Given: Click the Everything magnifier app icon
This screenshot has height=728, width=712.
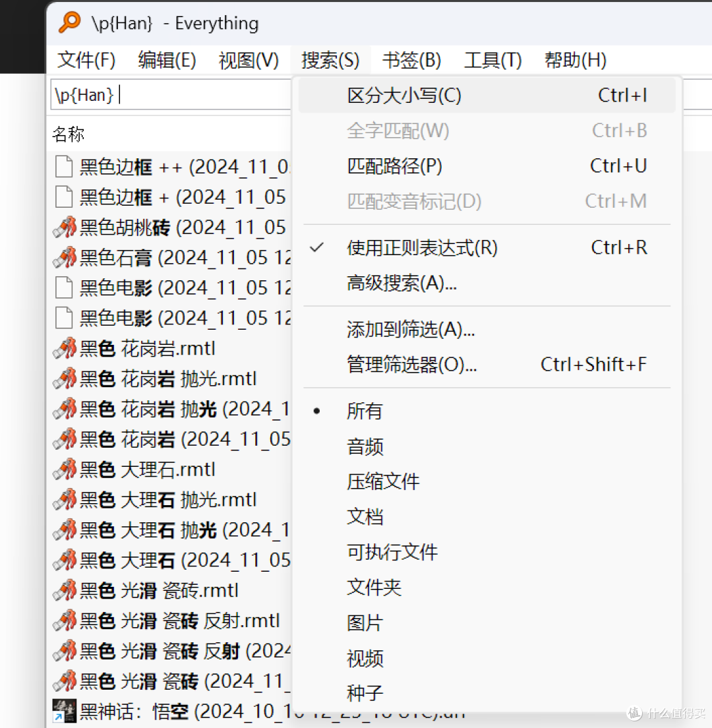Looking at the screenshot, I should (70, 22).
